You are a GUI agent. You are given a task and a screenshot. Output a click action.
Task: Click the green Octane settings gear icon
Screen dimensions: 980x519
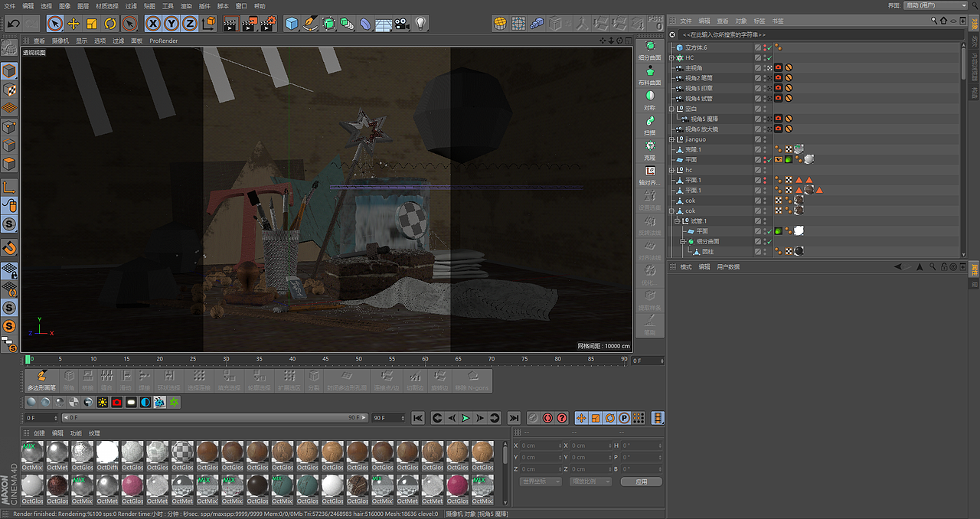175,402
